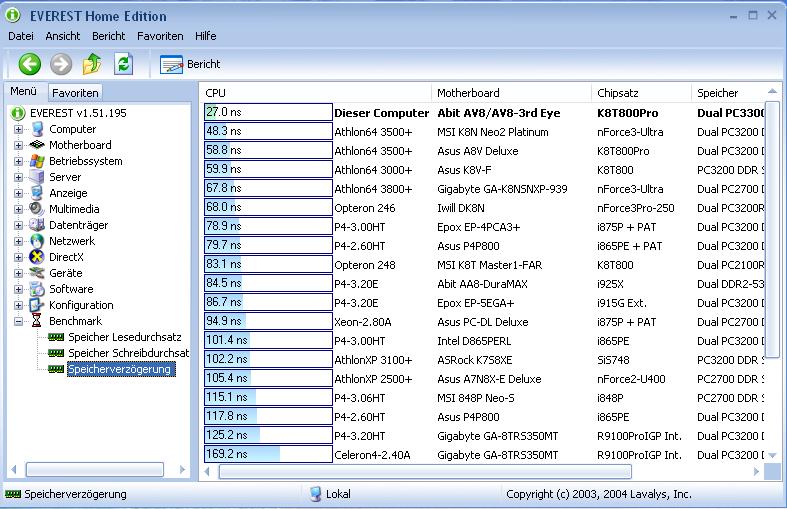
Task: Switch to the Menü tab
Action: pyautogui.click(x=24, y=91)
